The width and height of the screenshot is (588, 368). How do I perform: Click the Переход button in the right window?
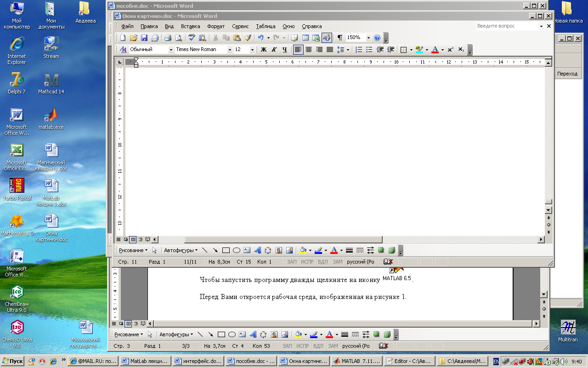(567, 74)
